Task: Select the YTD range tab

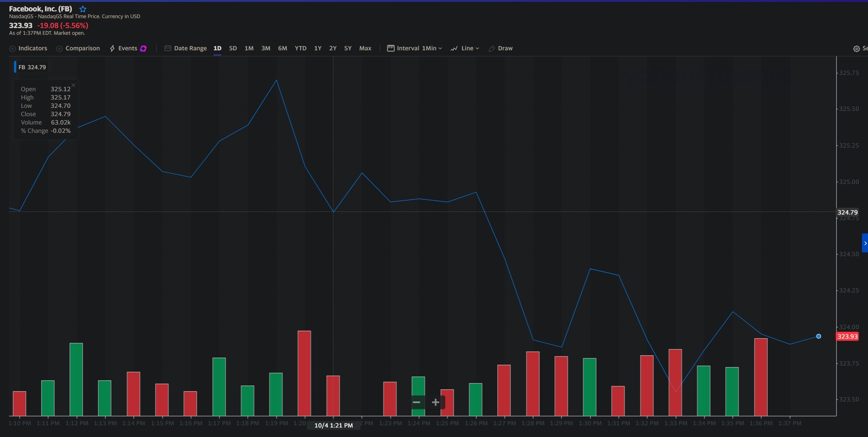Action: [x=300, y=48]
